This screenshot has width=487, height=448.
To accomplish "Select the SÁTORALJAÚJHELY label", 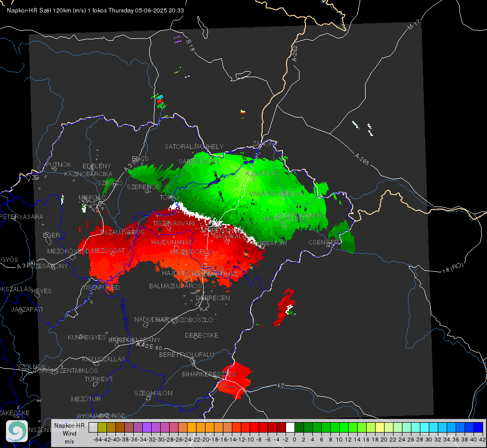I will pyautogui.click(x=194, y=146).
